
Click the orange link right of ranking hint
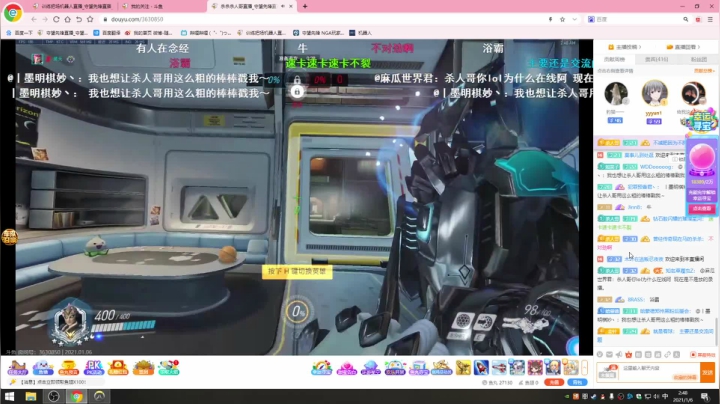tap(703, 71)
